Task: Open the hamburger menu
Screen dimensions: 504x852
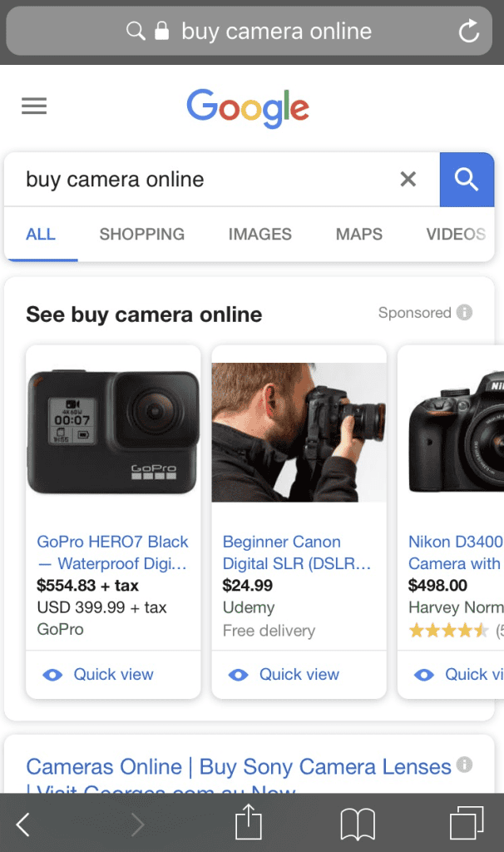Action: pyautogui.click(x=33, y=106)
